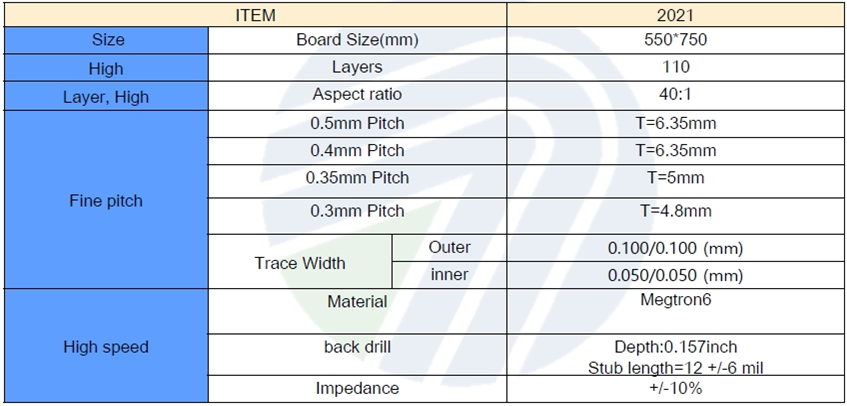The height and width of the screenshot is (406, 847).
Task: Click the 0.100/0.100 (mm) value
Action: coord(676,247)
